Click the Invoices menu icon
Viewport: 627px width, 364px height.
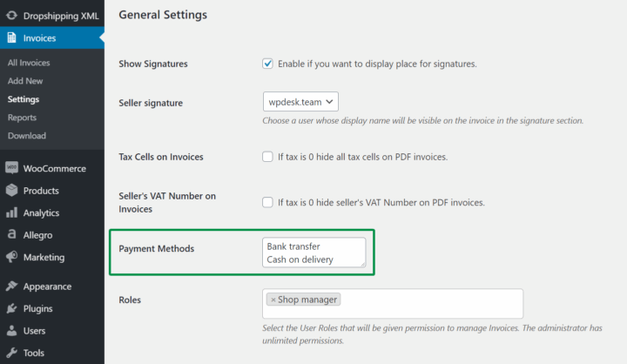click(x=12, y=38)
